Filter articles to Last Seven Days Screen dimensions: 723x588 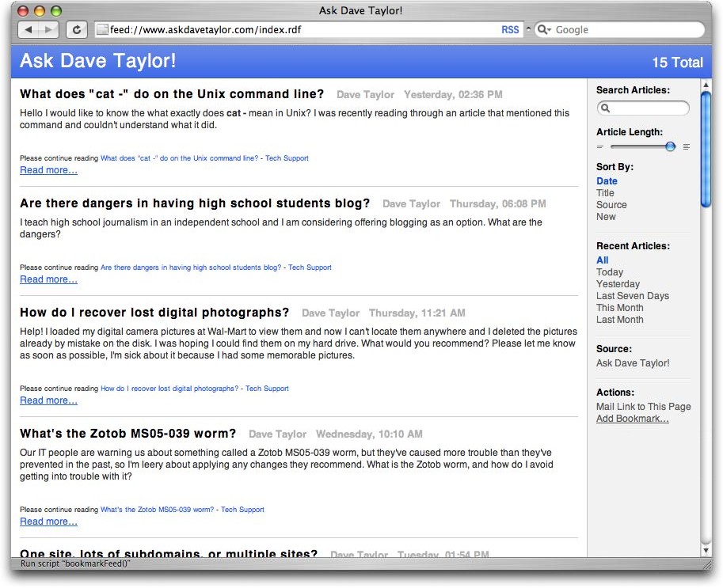point(633,296)
